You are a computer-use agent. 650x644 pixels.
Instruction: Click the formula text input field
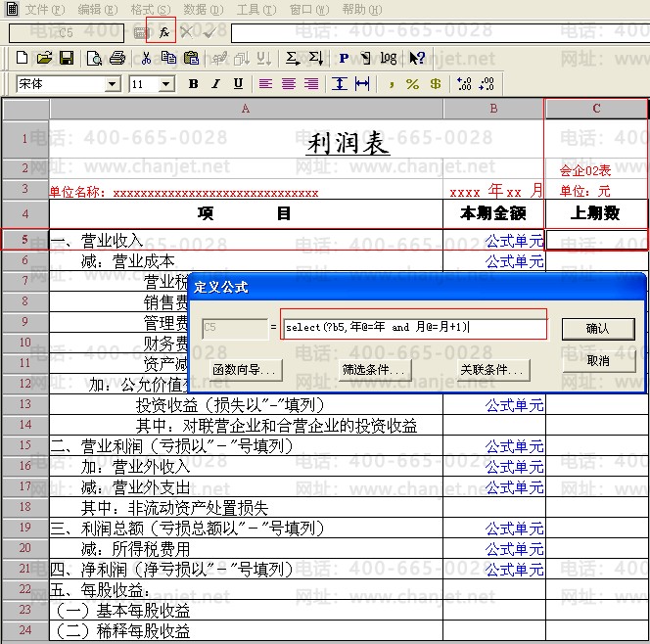413,328
